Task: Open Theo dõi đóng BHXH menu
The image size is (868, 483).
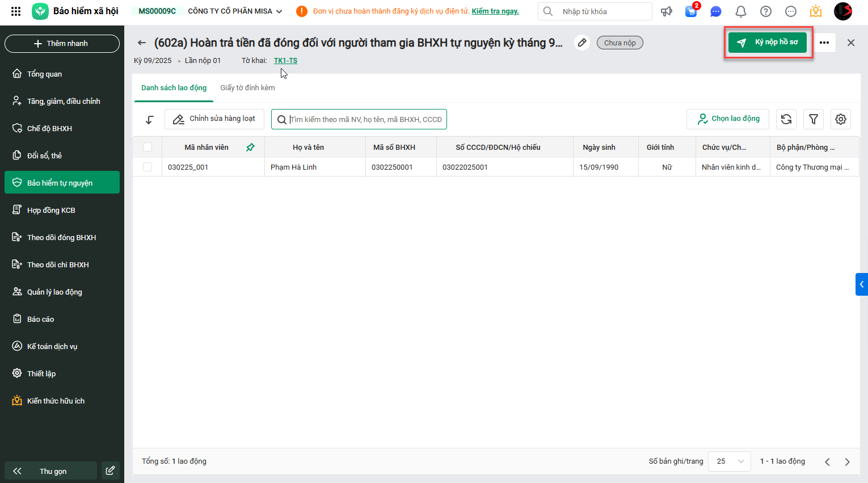Action: [x=62, y=237]
